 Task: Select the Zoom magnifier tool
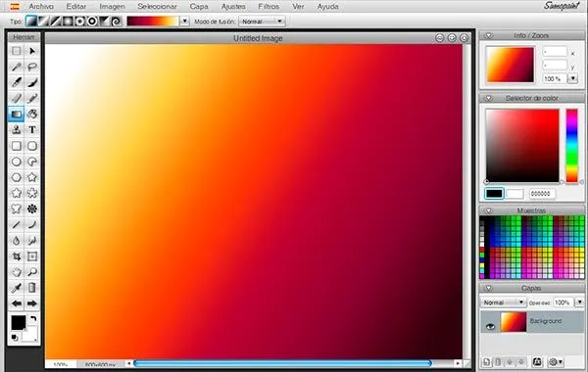click(32, 272)
